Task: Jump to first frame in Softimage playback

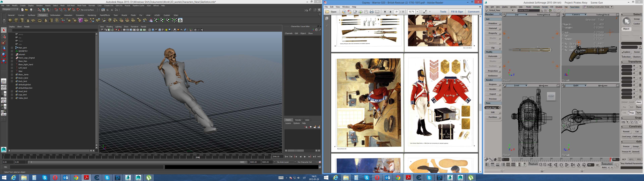Action: tap(550, 165)
